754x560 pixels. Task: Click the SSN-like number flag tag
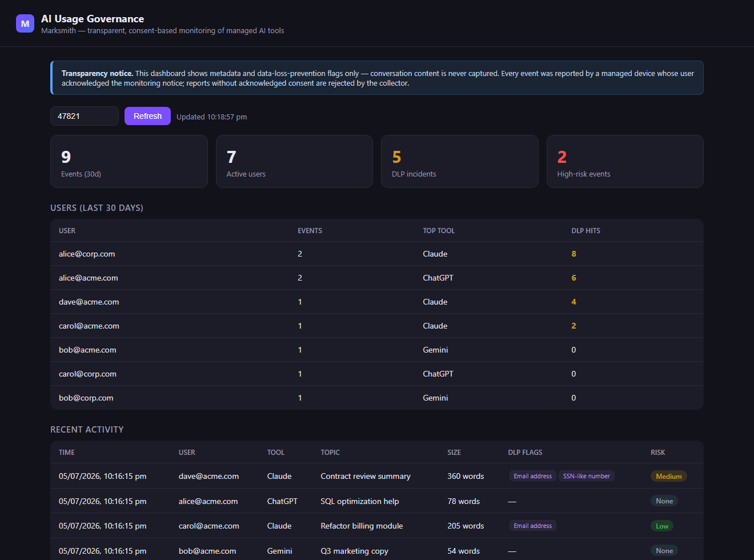coord(587,476)
